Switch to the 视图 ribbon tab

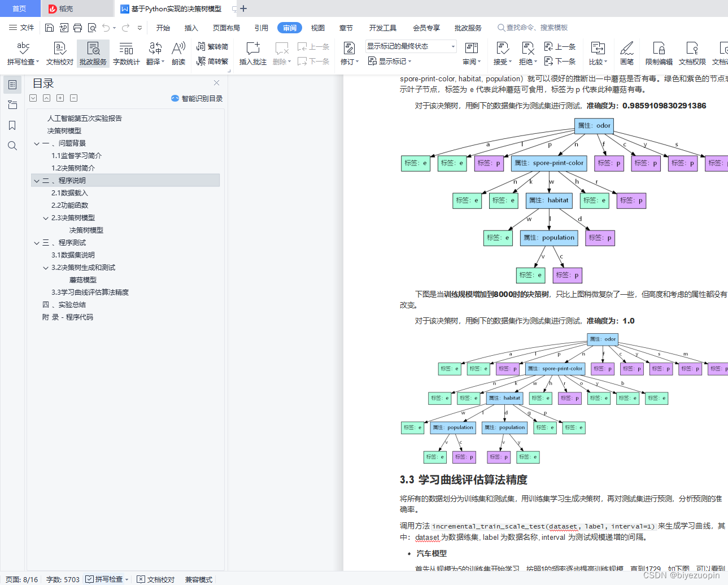pos(318,28)
